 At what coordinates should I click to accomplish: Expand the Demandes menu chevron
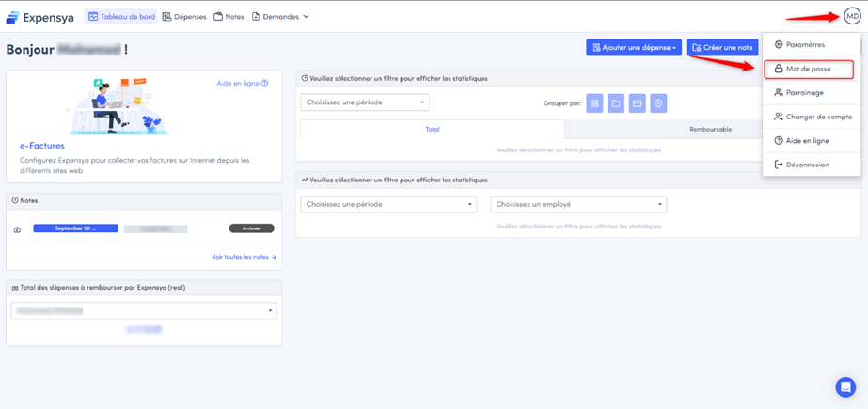[x=306, y=17]
